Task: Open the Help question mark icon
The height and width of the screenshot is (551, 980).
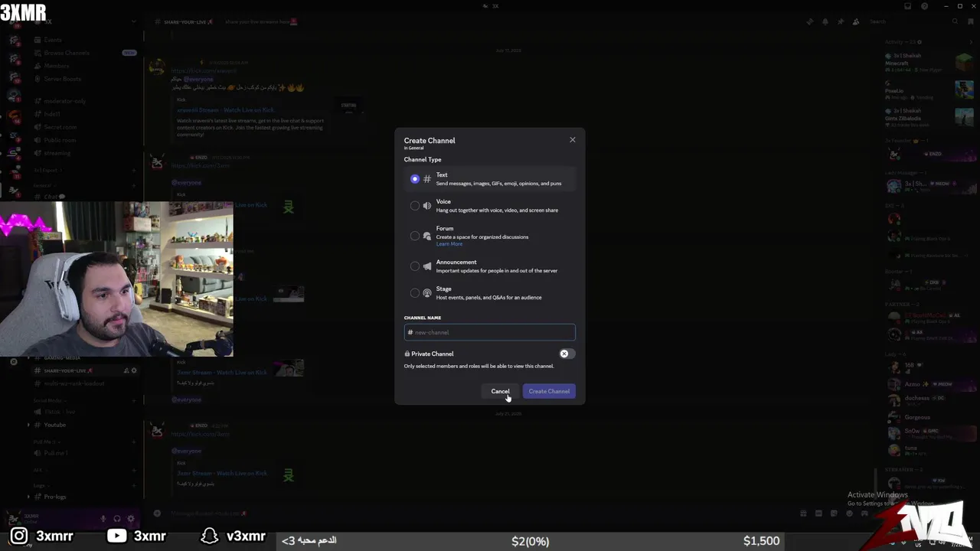Action: point(925,6)
